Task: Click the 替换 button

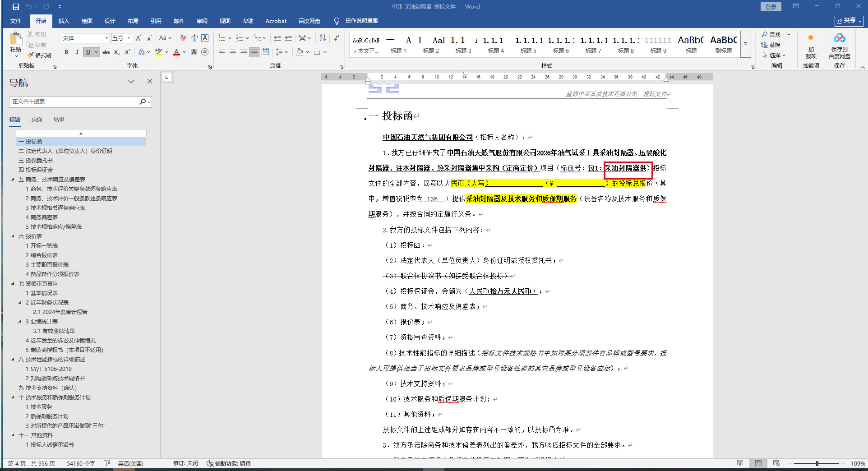Action: pyautogui.click(x=771, y=45)
